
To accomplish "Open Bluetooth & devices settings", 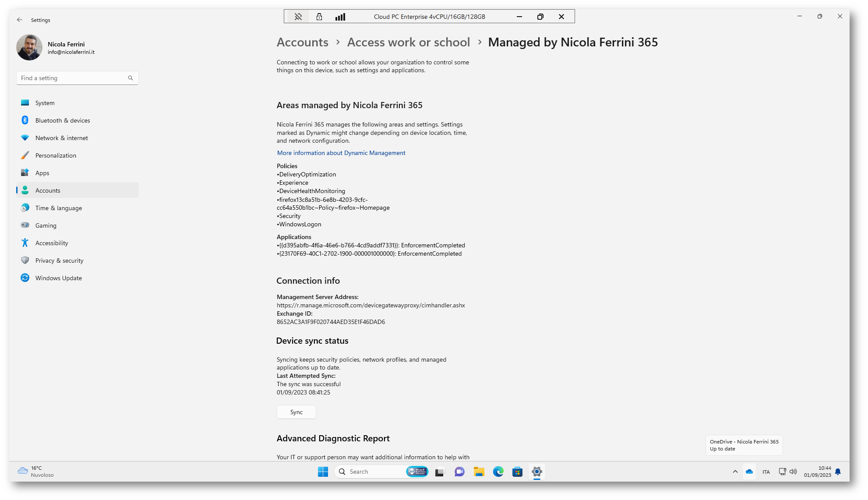I will coord(78,120).
